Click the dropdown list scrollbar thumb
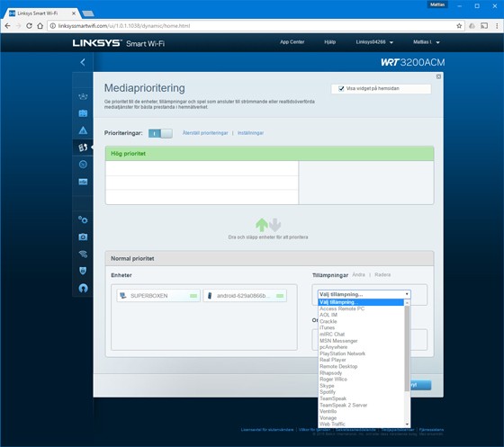The width and height of the screenshot is (504, 447). 407,348
